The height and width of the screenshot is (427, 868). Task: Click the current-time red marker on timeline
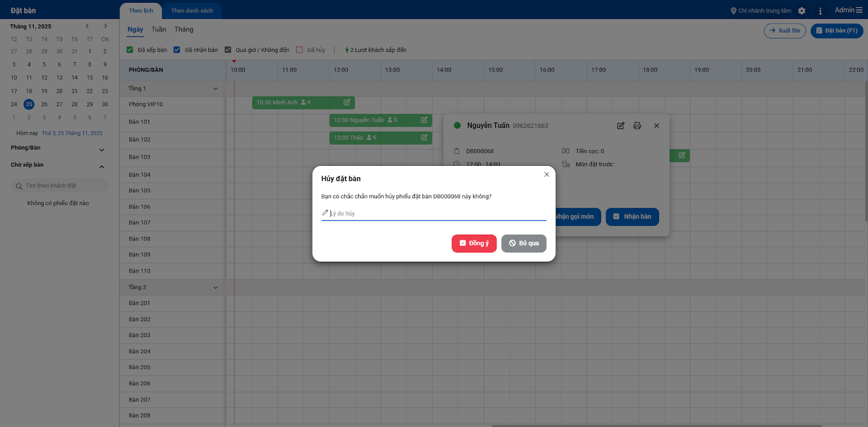(x=234, y=61)
